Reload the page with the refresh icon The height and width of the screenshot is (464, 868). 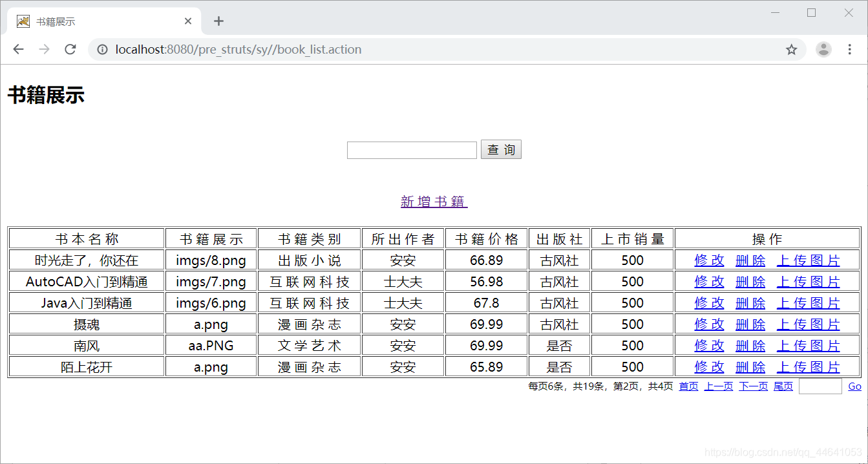(x=70, y=50)
